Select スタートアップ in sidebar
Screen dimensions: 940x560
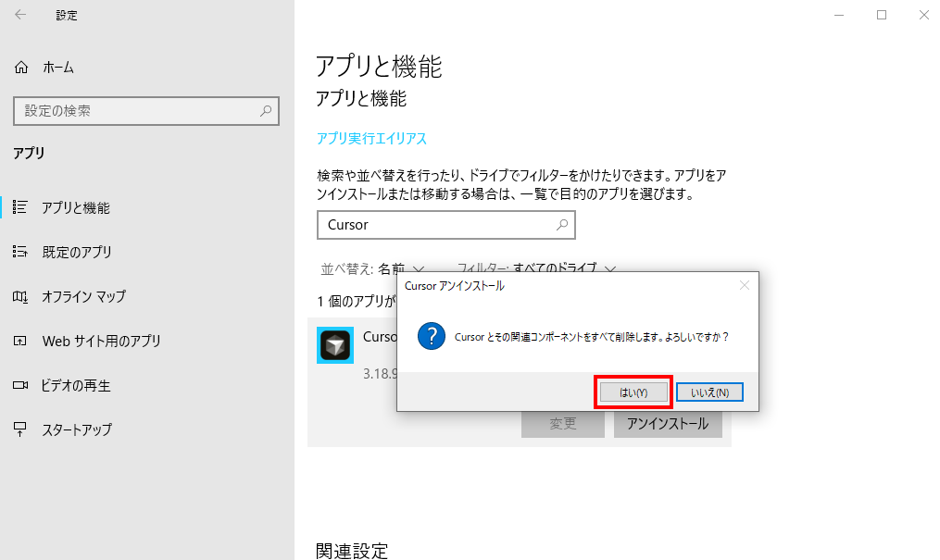point(77,430)
